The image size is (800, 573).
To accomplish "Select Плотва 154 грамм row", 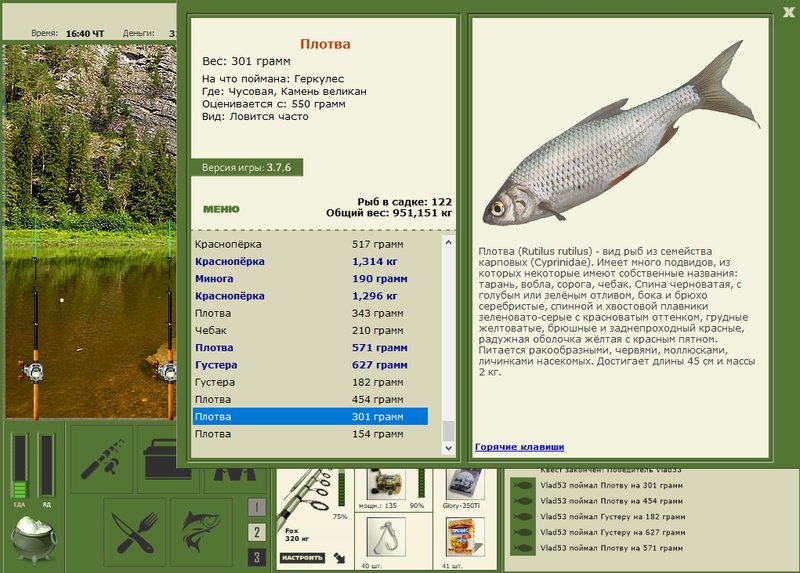I will tap(310, 434).
